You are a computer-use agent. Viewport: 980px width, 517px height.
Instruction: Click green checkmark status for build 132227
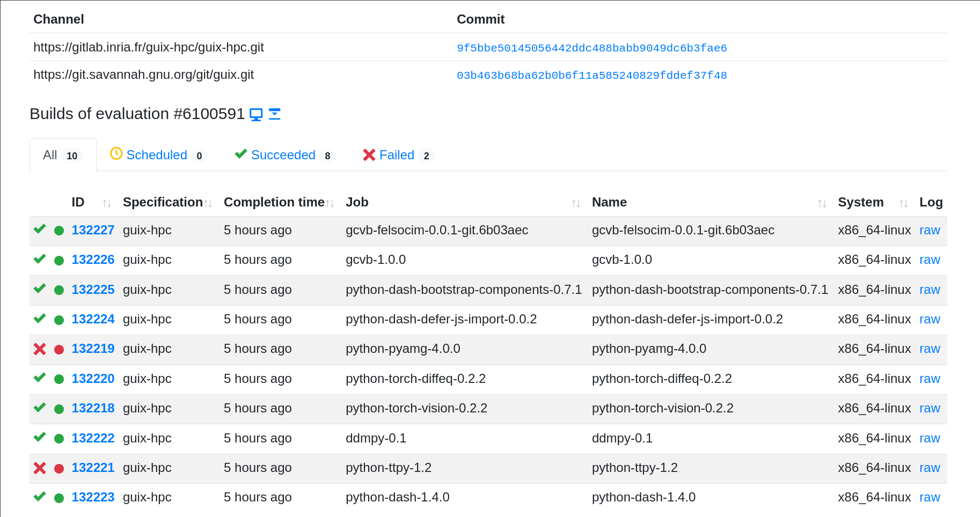tap(40, 229)
